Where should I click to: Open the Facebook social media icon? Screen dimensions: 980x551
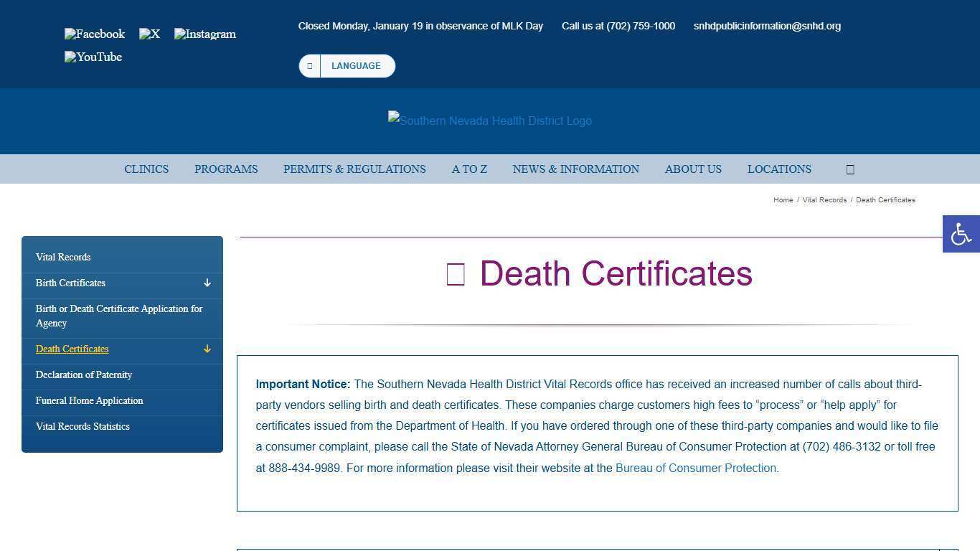pos(94,34)
